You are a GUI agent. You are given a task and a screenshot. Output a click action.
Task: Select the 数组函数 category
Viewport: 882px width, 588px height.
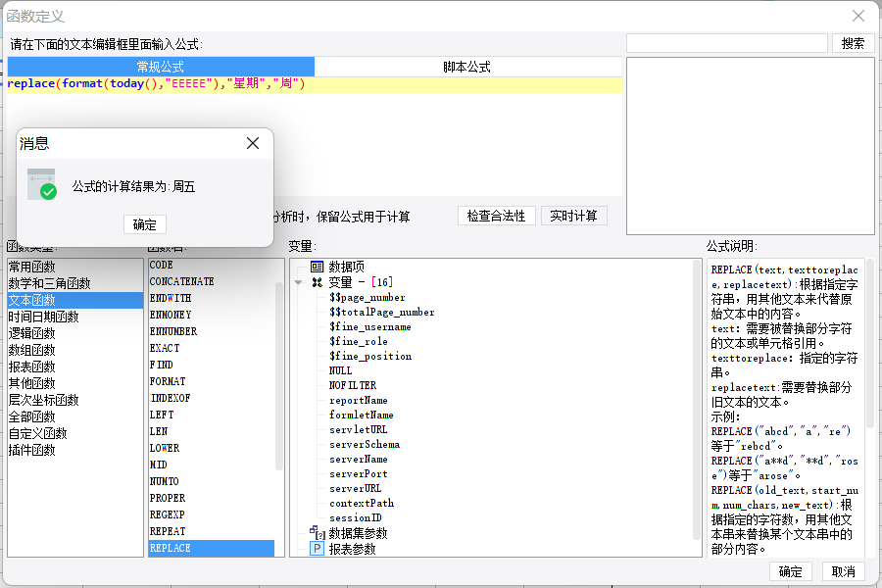click(x=75, y=350)
